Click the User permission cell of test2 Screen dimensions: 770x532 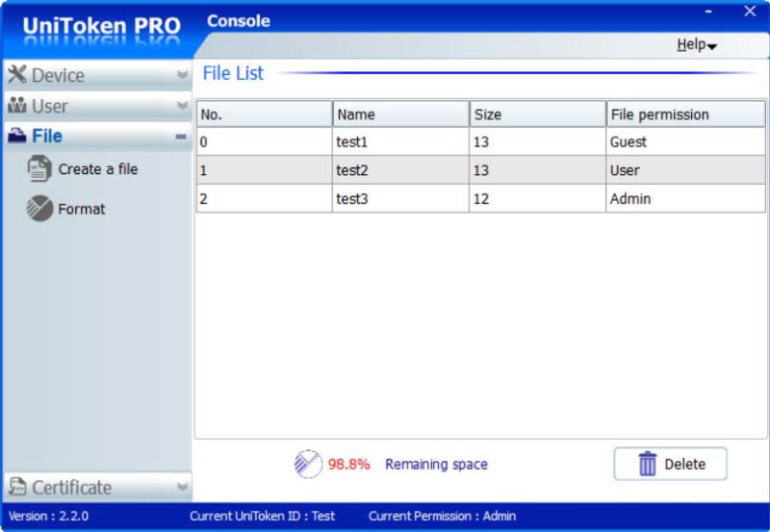coord(686,170)
